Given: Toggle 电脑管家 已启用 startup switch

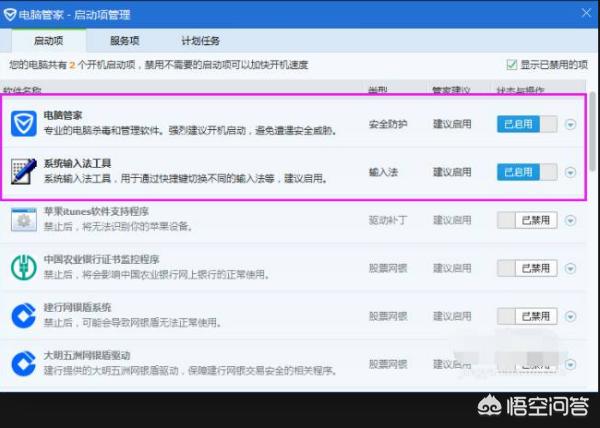Looking at the screenshot, I should click(x=526, y=124).
